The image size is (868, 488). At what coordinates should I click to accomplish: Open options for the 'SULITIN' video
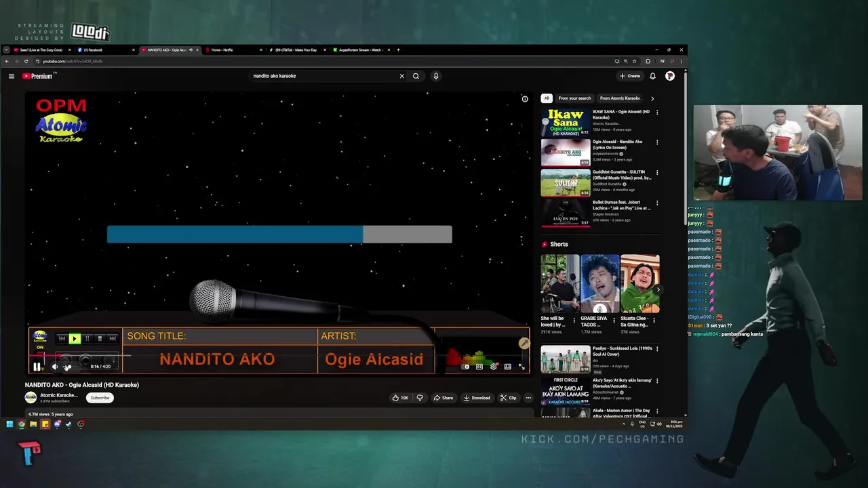pyautogui.click(x=657, y=172)
